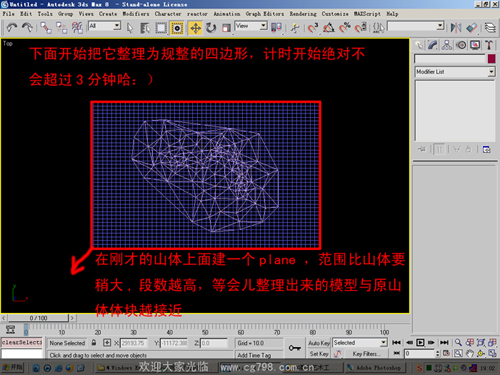Click the Select and Manipulate icon
This screenshot has height=375, width=500.
(x=295, y=28)
